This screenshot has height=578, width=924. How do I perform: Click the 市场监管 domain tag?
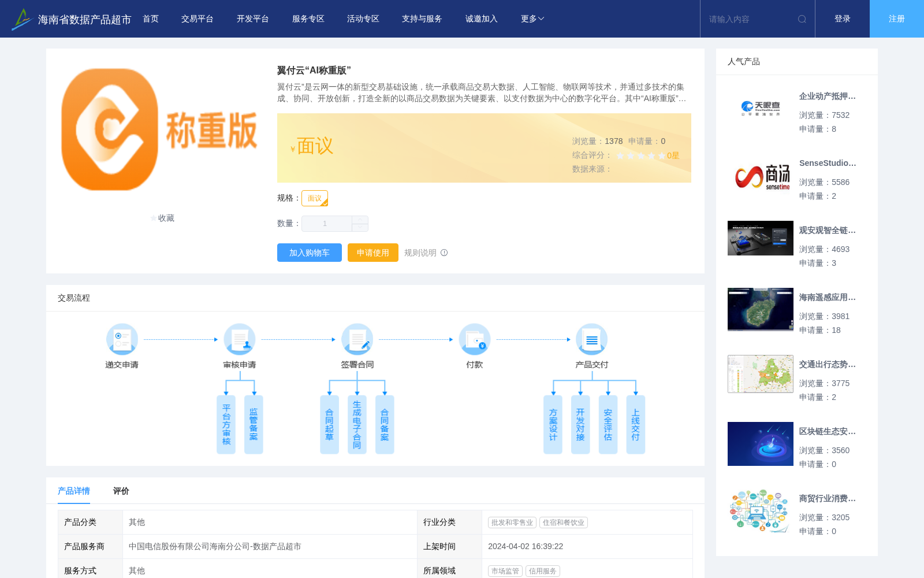click(505, 571)
